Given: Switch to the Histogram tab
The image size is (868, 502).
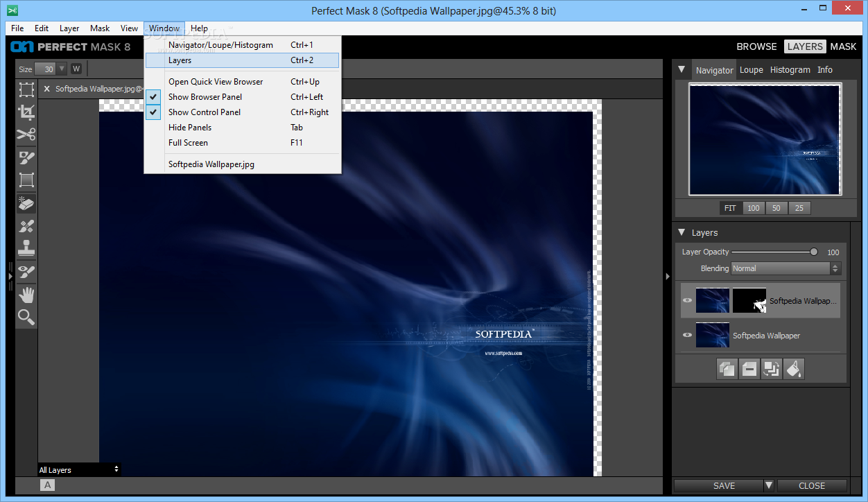Looking at the screenshot, I should 790,70.
